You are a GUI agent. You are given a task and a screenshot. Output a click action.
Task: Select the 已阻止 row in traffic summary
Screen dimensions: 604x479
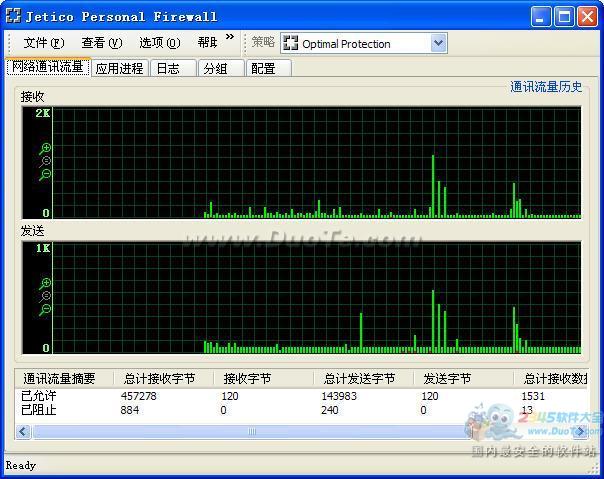[39, 410]
